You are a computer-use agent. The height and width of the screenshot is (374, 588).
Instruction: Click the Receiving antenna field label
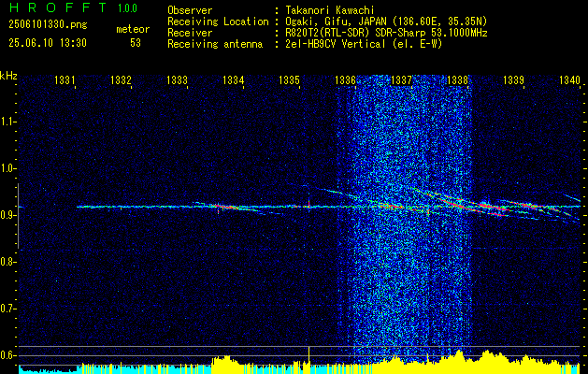point(215,44)
